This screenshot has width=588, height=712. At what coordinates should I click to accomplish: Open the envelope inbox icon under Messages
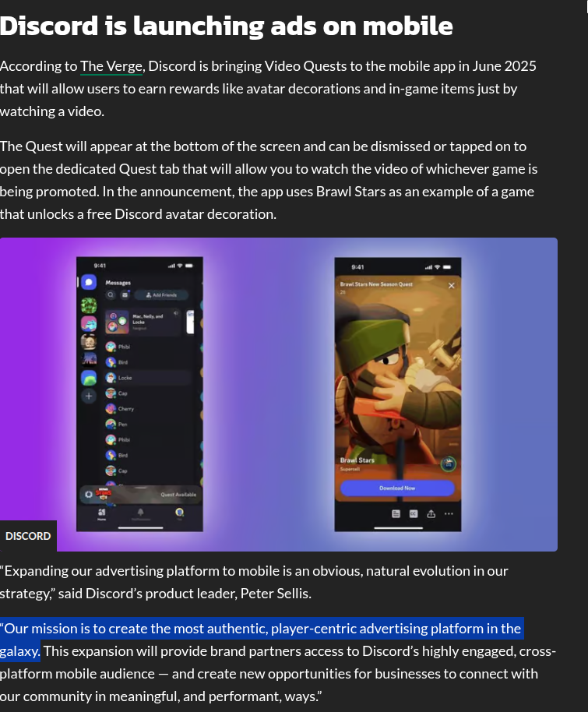coord(125,295)
